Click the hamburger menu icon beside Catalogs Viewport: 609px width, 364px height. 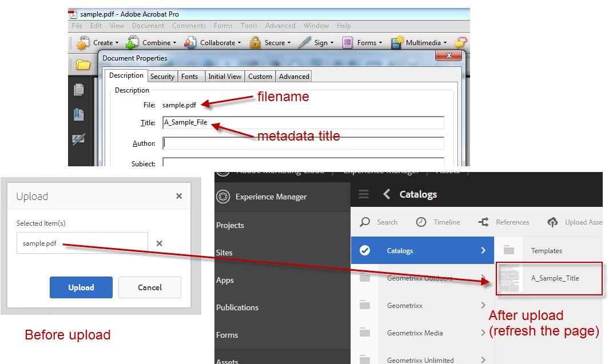point(364,194)
